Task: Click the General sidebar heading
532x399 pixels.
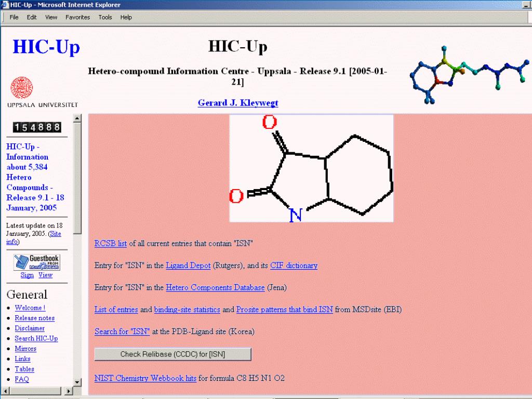Action: click(27, 295)
